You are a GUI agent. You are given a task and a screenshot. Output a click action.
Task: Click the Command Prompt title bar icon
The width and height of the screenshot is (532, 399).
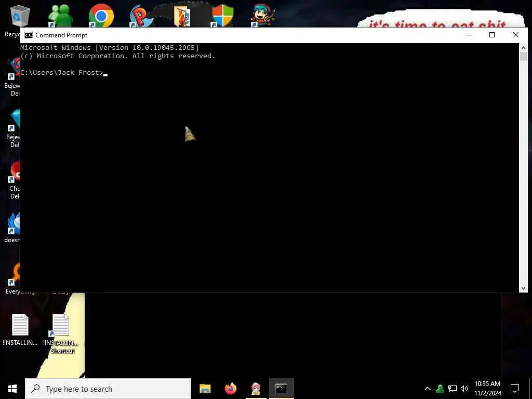coord(29,35)
